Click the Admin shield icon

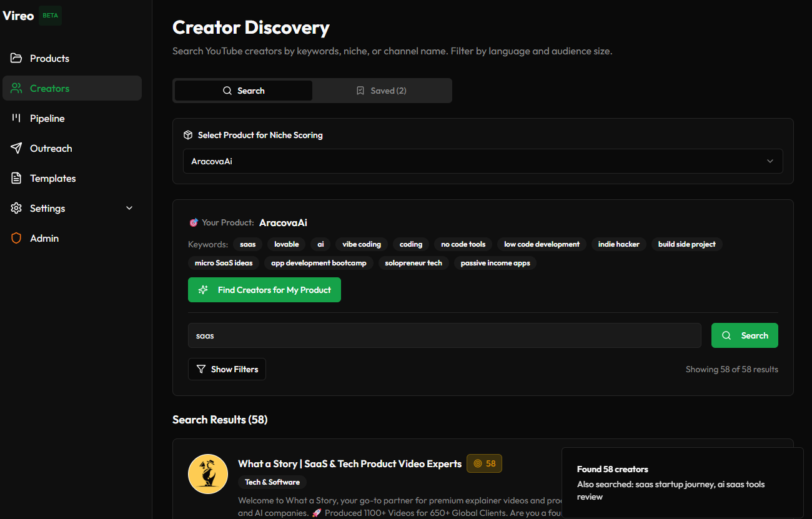[16, 238]
